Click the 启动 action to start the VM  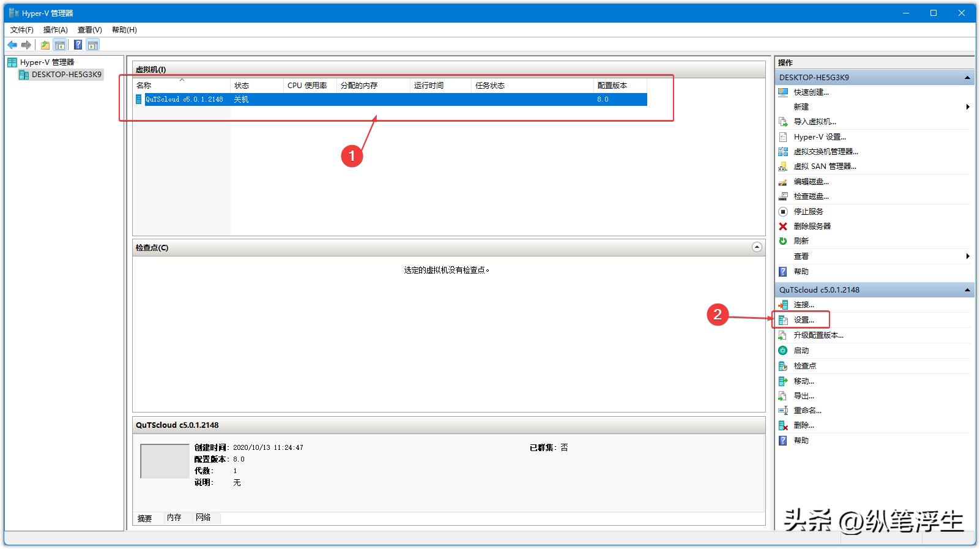point(801,351)
